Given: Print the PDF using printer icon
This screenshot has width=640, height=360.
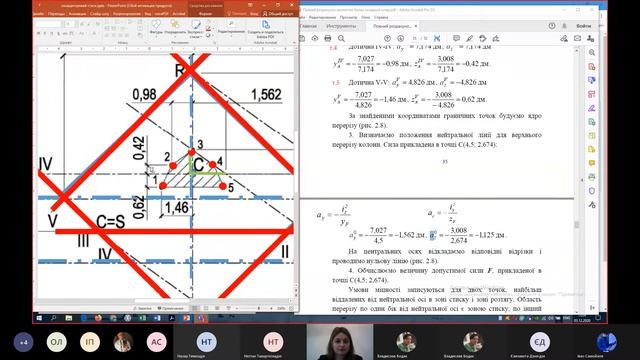Looking at the screenshot, I should tap(328, 38).
